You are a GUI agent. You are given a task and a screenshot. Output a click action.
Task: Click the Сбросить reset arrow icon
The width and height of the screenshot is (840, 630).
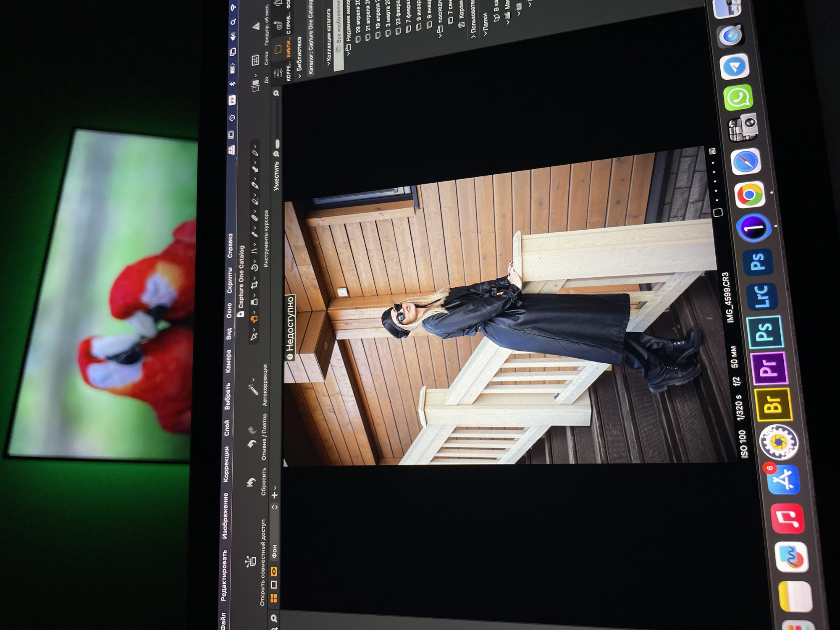(x=251, y=483)
